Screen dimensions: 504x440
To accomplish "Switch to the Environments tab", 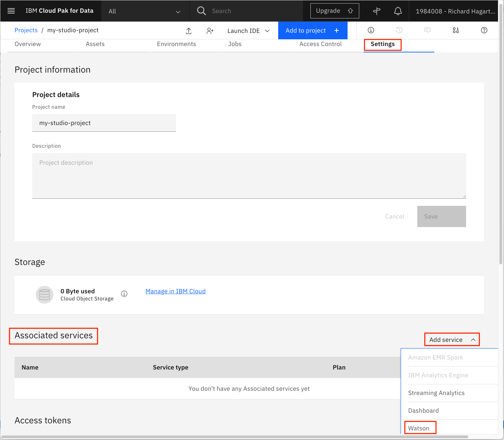I will pos(177,44).
